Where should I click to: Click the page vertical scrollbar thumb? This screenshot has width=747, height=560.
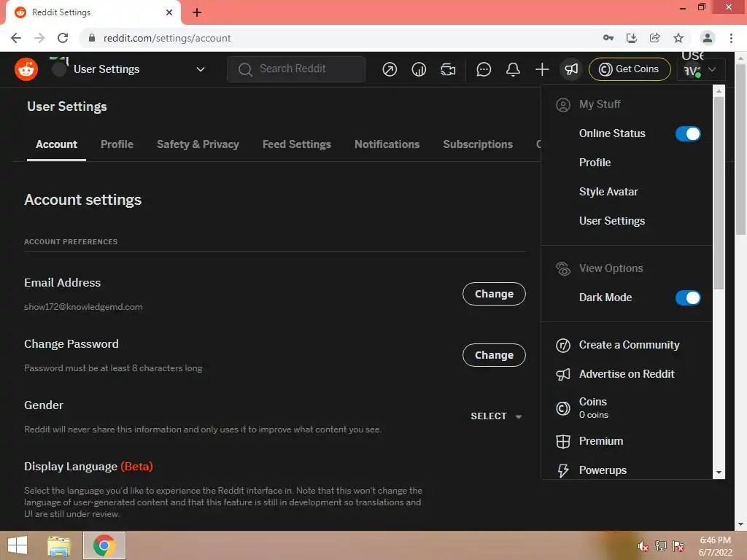pos(741,149)
